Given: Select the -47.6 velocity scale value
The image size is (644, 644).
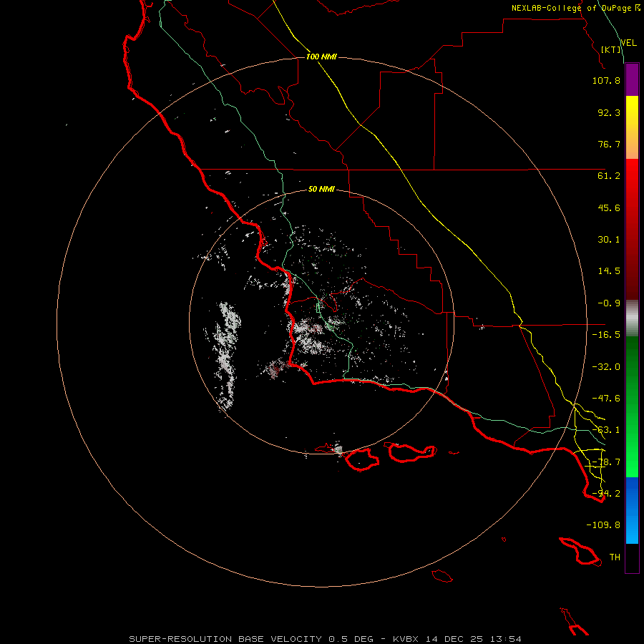Looking at the screenshot, I should pos(606,399).
